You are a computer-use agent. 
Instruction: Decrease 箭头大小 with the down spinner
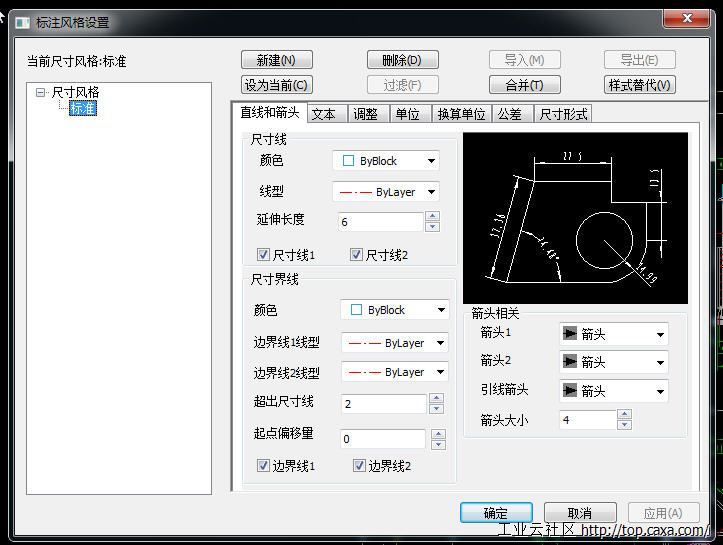pos(624,425)
